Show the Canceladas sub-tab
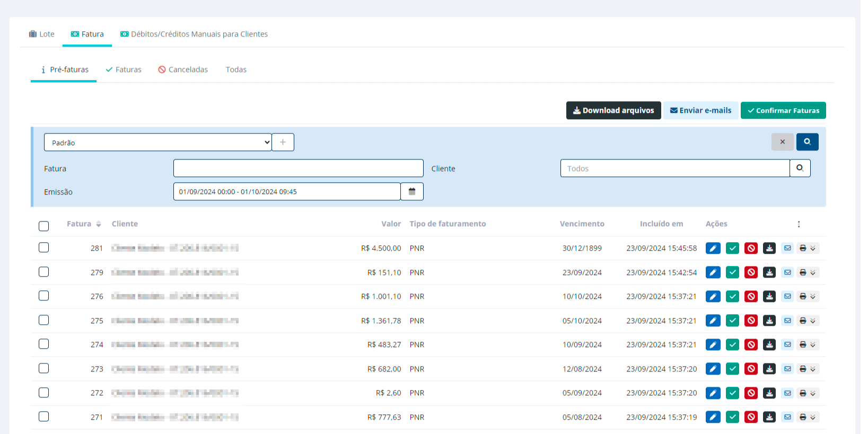The height and width of the screenshot is (434, 868). (183, 69)
